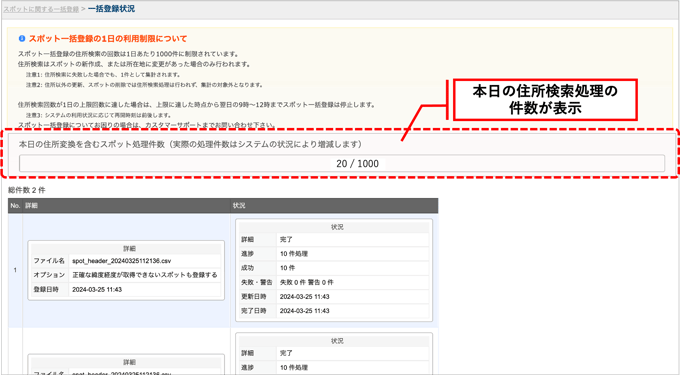Click the red callout box about 住所検索処理
680x375 pixels.
tap(545, 100)
